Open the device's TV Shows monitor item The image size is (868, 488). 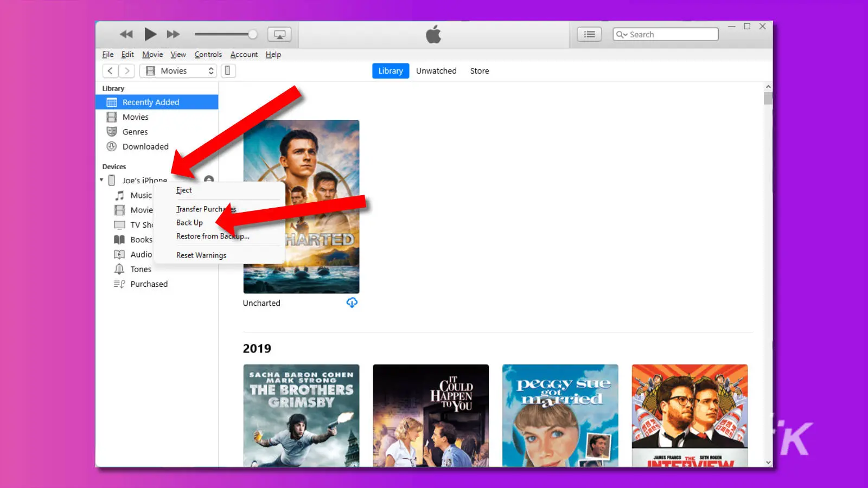coord(133,224)
